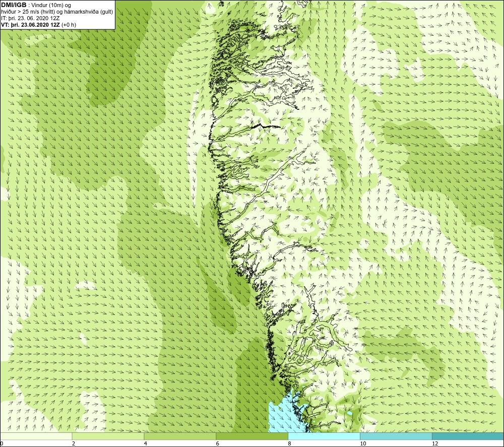Click the "DMI/IGB" bold title text

coord(14,5)
